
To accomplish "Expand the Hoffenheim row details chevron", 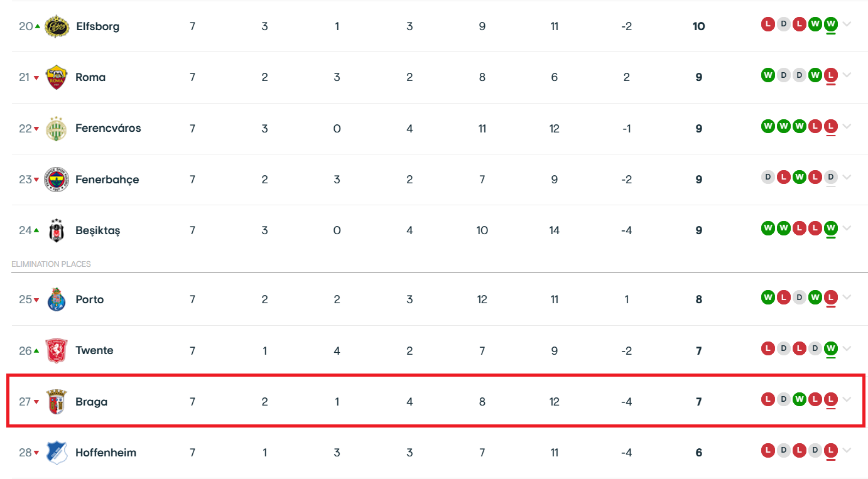I will (x=847, y=450).
